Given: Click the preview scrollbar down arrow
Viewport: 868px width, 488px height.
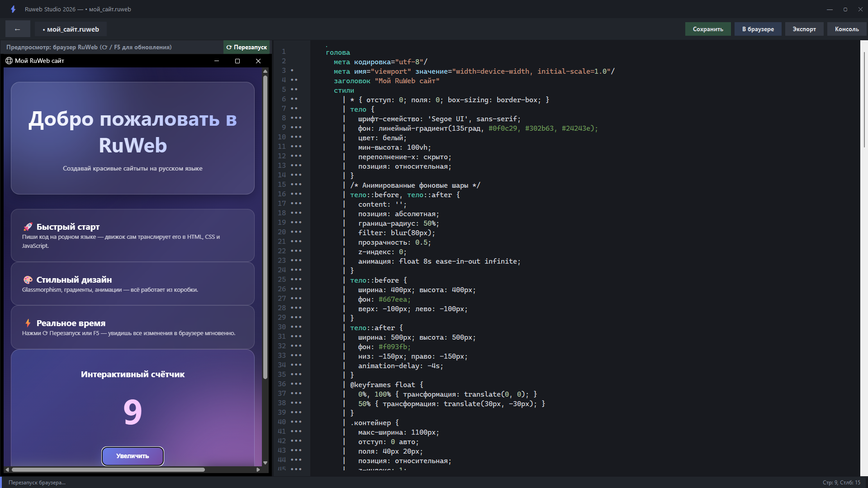Looking at the screenshot, I should tap(266, 463).
